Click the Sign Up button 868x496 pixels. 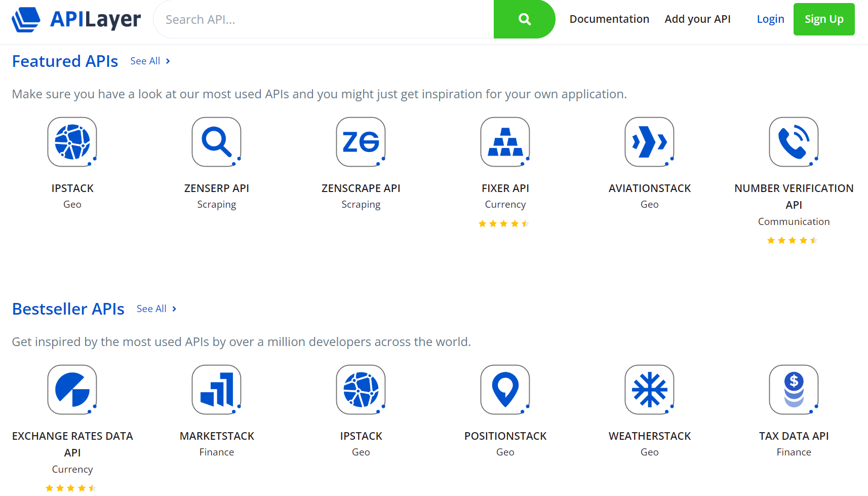pos(824,19)
